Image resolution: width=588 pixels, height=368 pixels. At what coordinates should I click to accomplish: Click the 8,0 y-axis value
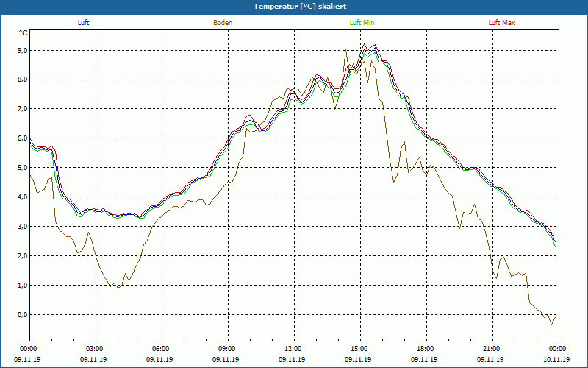click(x=23, y=79)
